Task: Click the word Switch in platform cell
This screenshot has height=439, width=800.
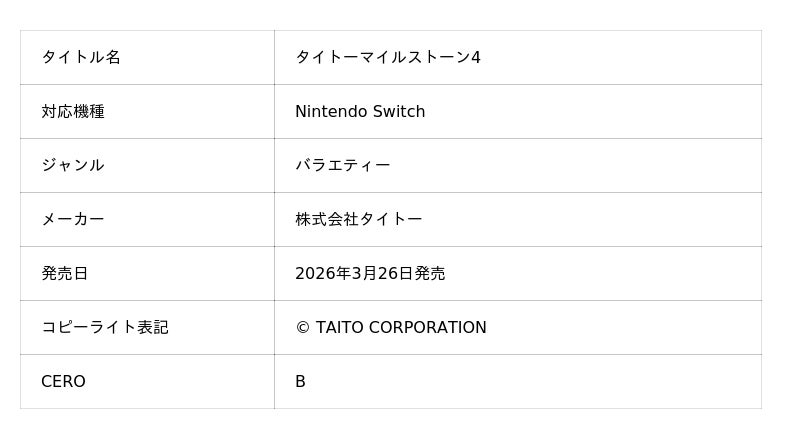Action: 399,112
